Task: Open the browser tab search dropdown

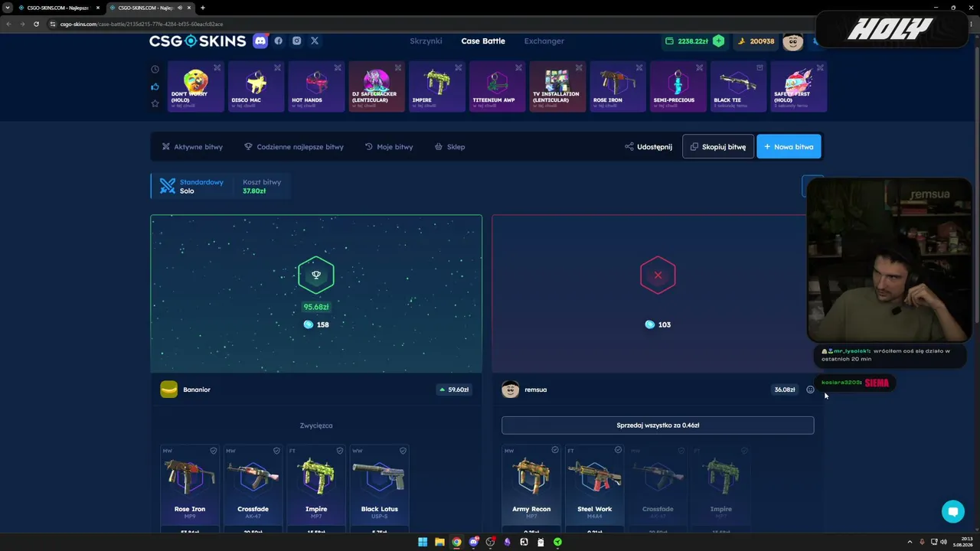Action: point(8,8)
